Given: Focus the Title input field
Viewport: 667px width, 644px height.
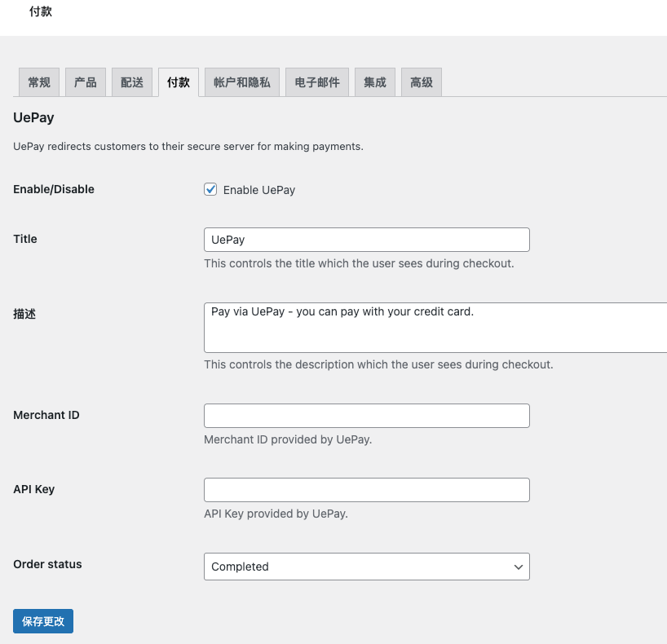Looking at the screenshot, I should click(367, 240).
